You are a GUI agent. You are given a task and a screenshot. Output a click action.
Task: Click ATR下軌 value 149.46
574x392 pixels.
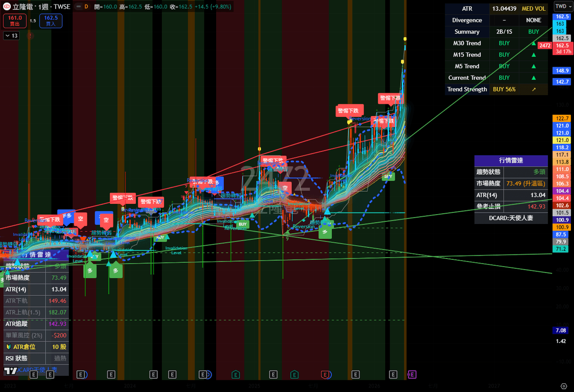point(57,301)
